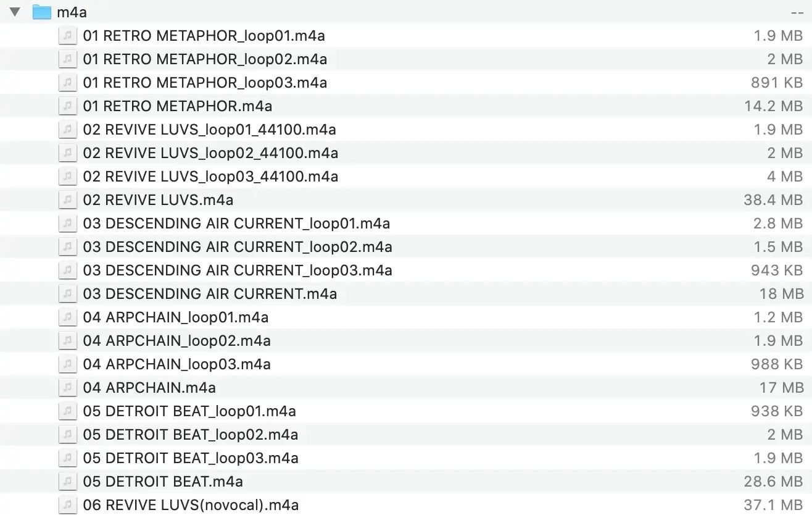This screenshot has width=812, height=515.
Task: Click the 891 KB file size
Action: pos(777,83)
